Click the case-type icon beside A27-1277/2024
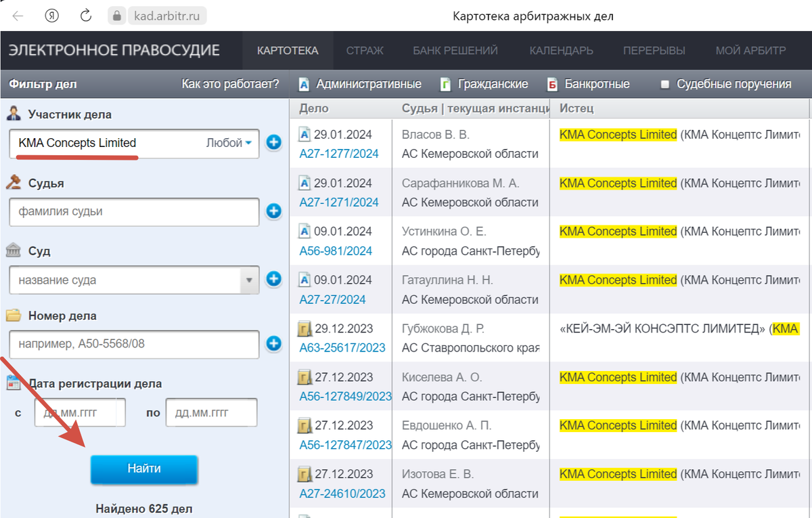This screenshot has height=518, width=812. 304,134
